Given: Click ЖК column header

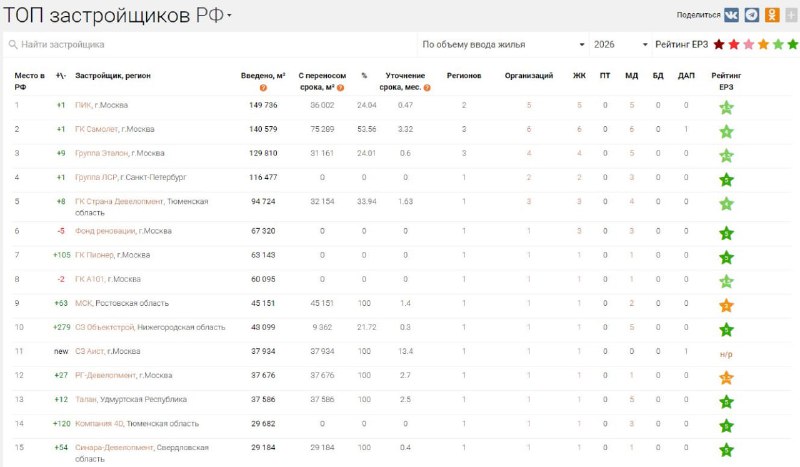Looking at the screenshot, I should tap(579, 76).
